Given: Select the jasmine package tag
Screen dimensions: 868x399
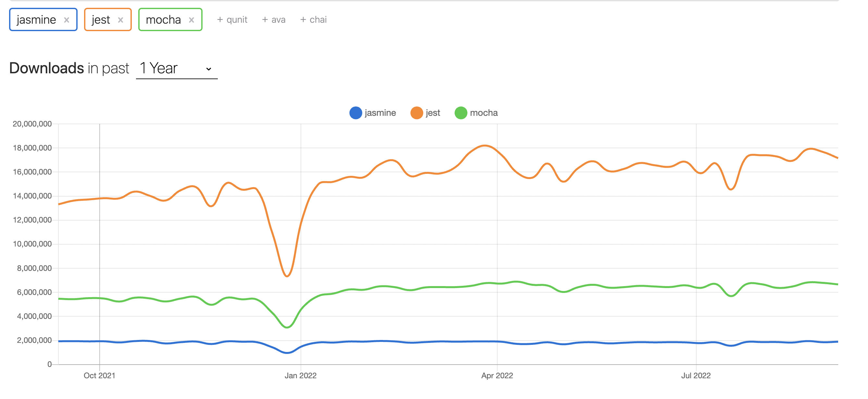Looking at the screenshot, I should (x=36, y=20).
